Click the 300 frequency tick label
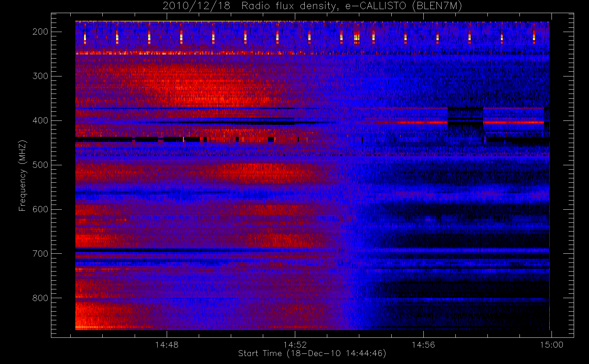Image resolution: width=589 pixels, height=364 pixels. pos(40,76)
